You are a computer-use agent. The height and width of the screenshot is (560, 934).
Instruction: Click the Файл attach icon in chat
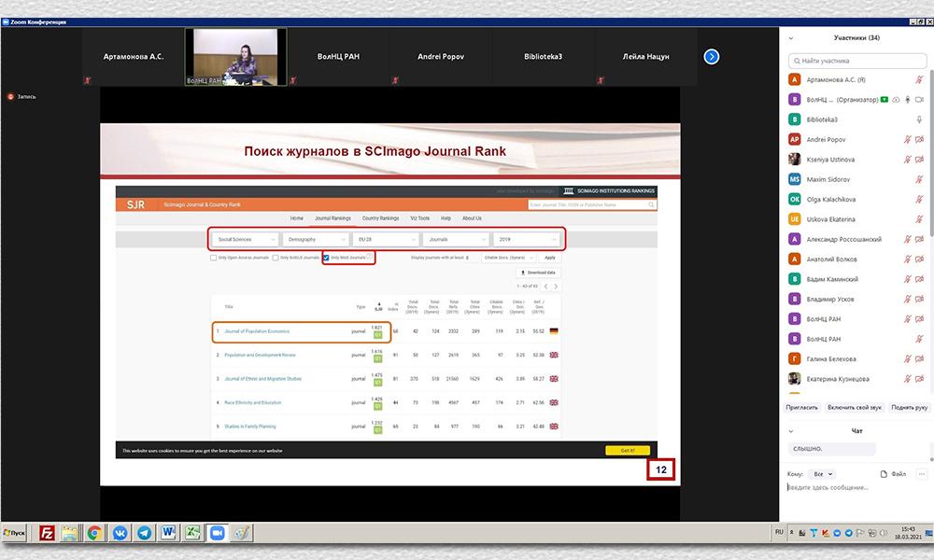(884, 474)
